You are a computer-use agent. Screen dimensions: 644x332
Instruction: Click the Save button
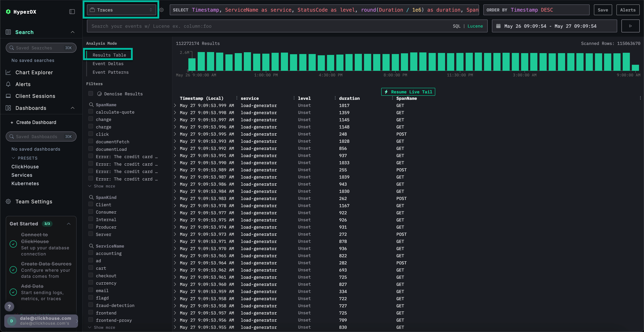click(x=602, y=10)
